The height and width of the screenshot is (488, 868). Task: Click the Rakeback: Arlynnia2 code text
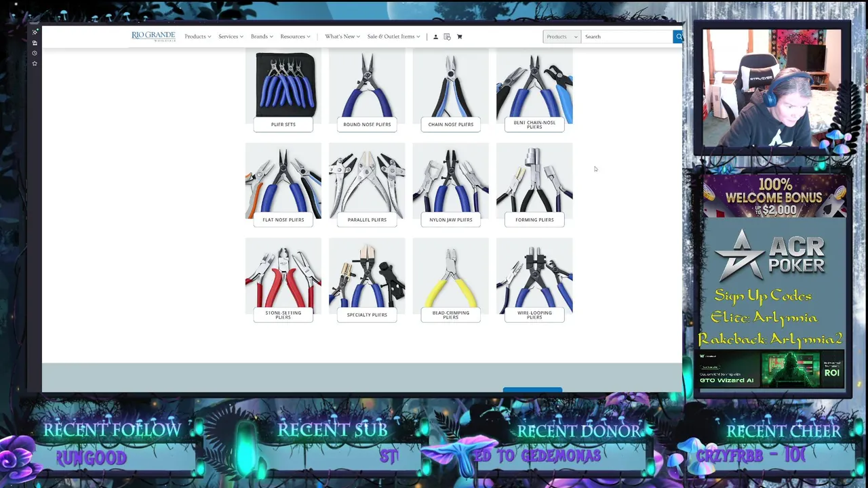point(770,339)
